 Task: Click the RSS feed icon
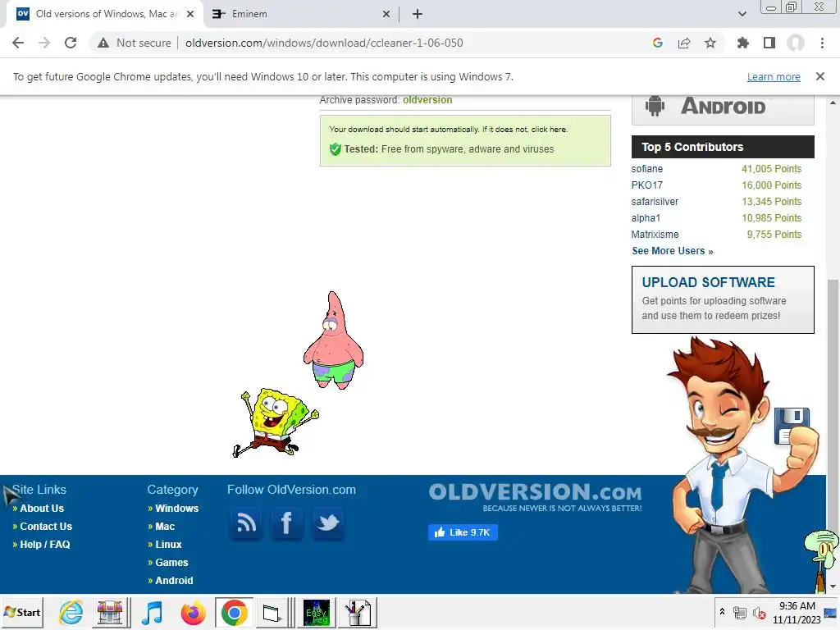pyautogui.click(x=246, y=523)
